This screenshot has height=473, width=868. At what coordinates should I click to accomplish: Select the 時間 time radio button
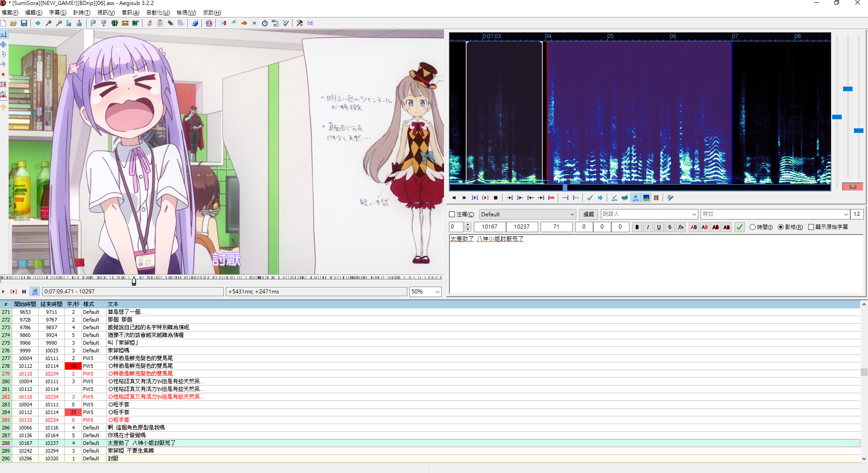point(753,227)
